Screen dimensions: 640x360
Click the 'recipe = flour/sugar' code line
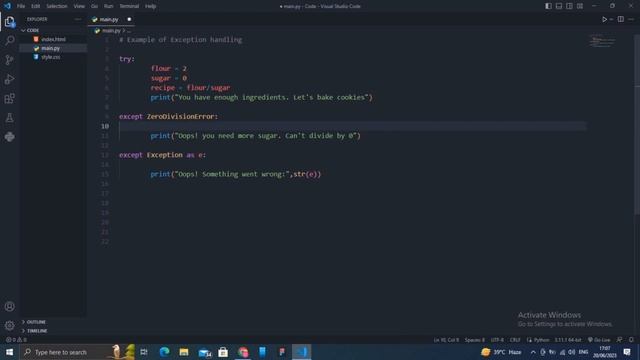(x=190, y=88)
